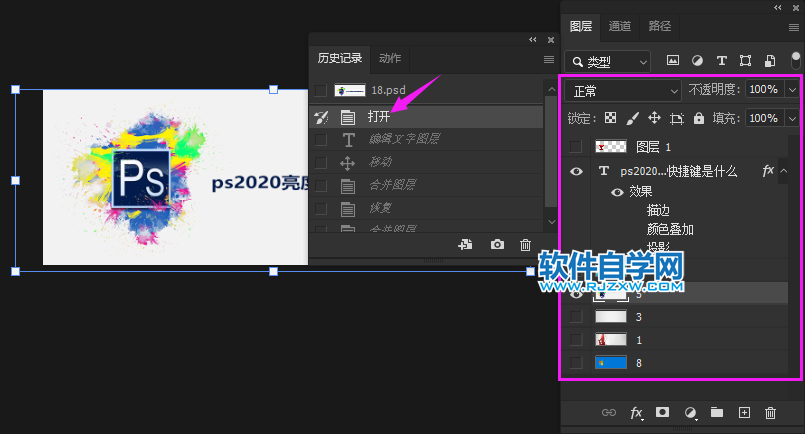Show layer 3 visibility box
Viewport: 805px width, 434px height.
pos(576,316)
